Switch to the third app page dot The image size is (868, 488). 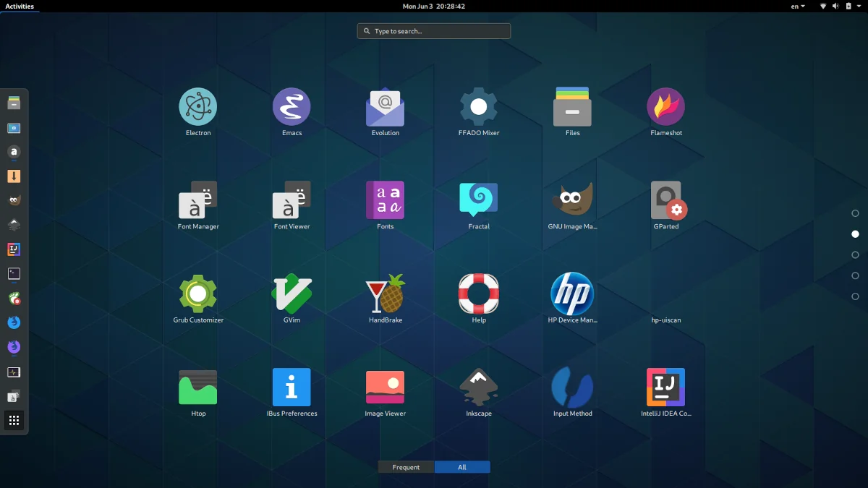coord(855,254)
